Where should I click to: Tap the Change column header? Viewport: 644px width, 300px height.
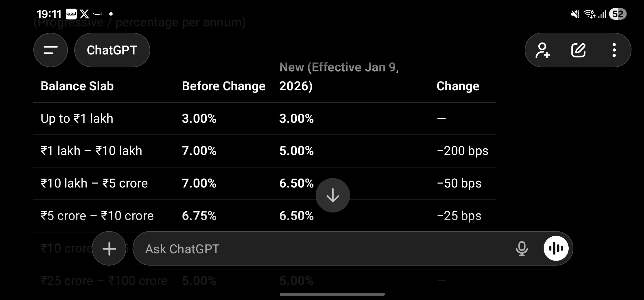(458, 86)
